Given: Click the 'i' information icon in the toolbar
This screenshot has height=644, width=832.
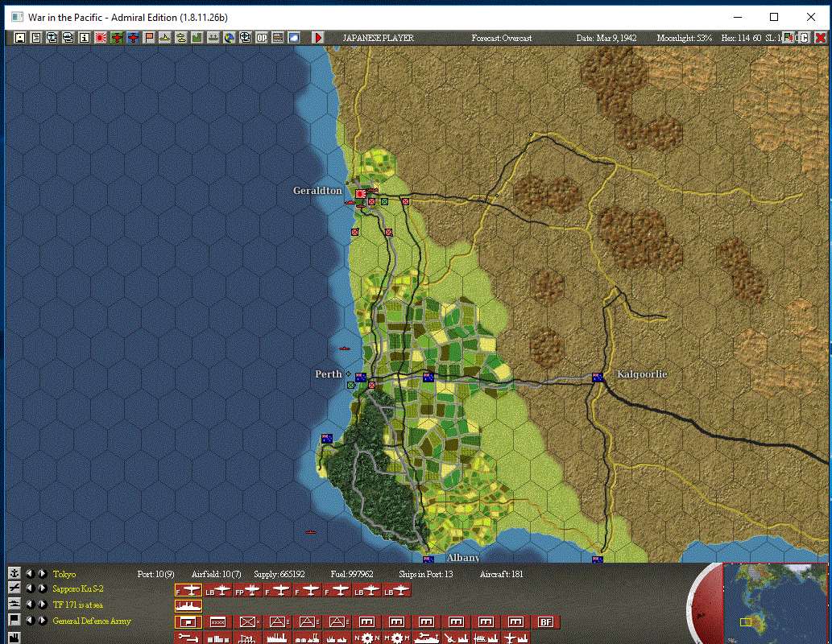Looking at the screenshot, I should [x=85, y=38].
